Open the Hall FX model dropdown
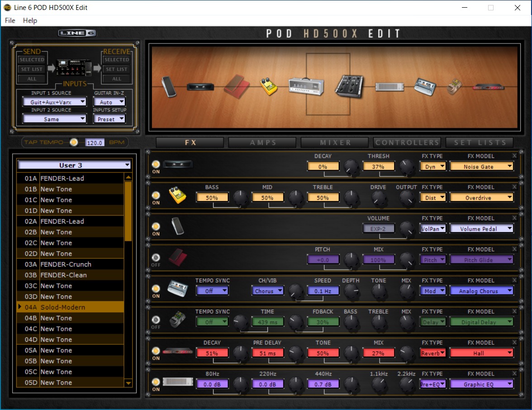The height and width of the screenshot is (410, 532). click(x=482, y=353)
